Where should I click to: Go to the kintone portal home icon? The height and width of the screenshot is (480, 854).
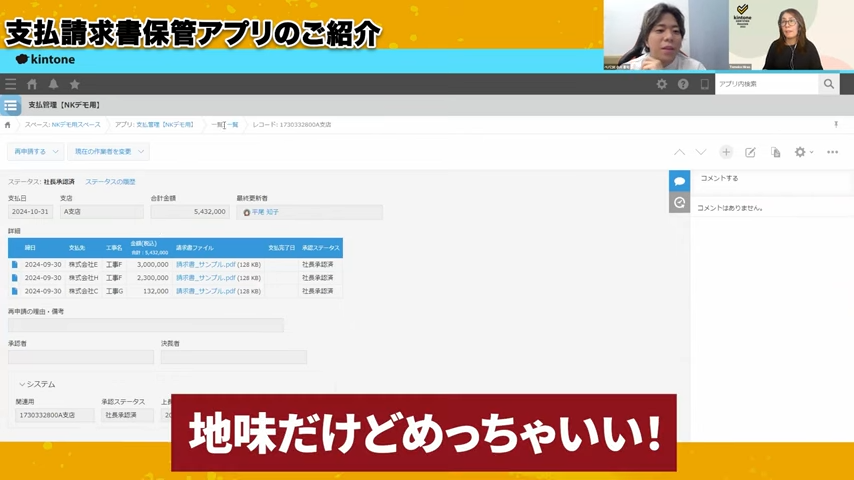coord(32,84)
